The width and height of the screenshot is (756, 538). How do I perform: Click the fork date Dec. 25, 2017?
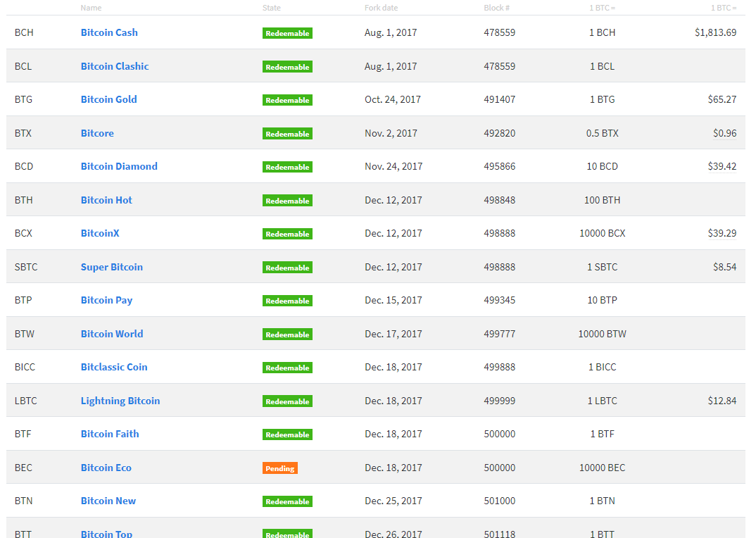(x=393, y=501)
